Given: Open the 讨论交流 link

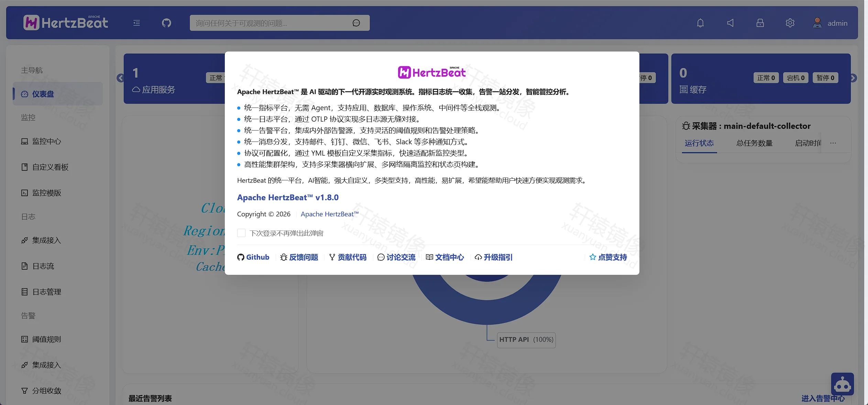Looking at the screenshot, I should tap(396, 257).
